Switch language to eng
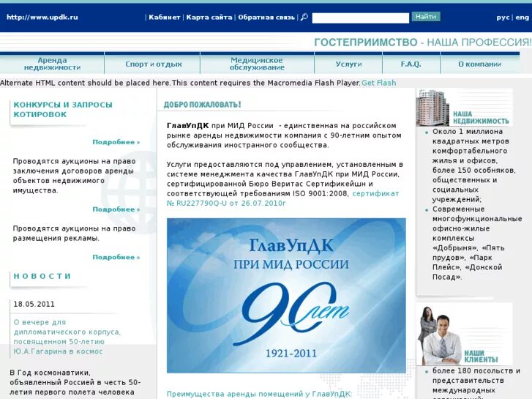The image size is (532, 399). coord(522,18)
